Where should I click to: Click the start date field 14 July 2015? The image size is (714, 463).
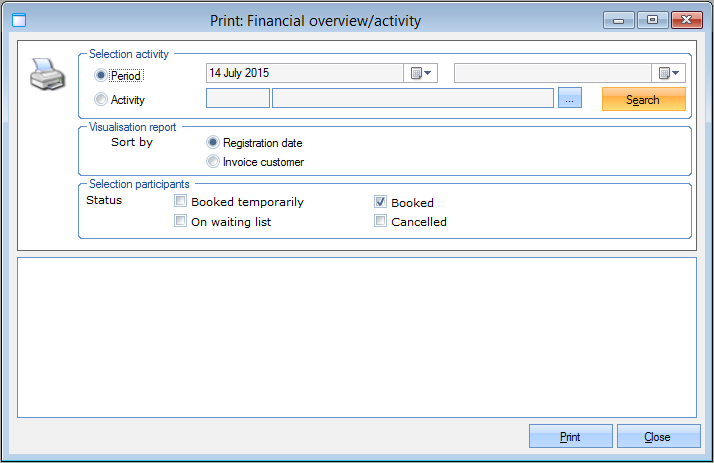[305, 73]
